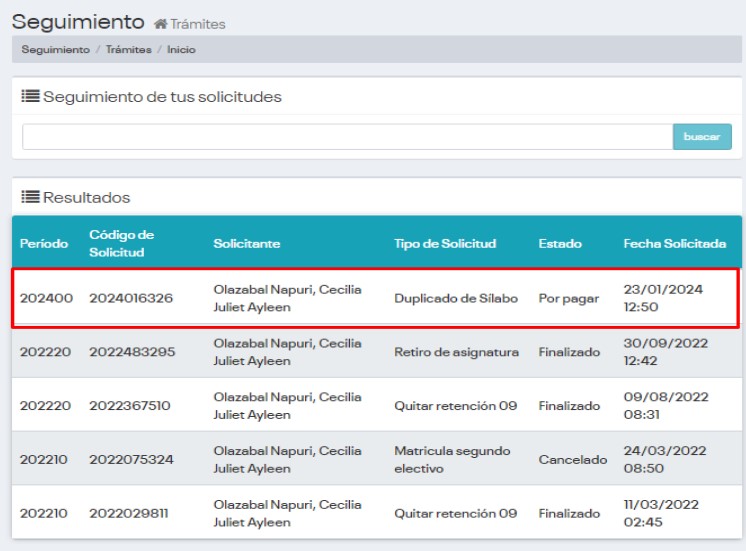Click the Tipo de Solicitud column header

click(x=445, y=243)
